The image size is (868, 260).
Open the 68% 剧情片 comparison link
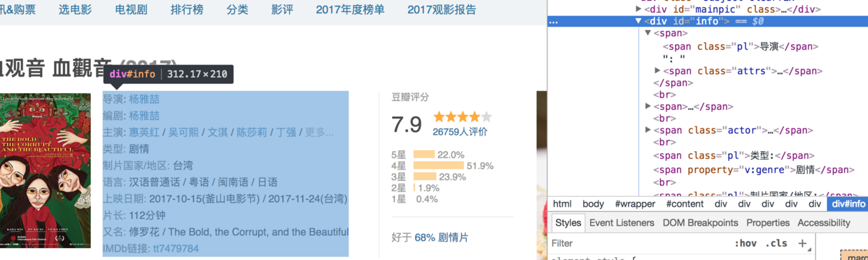click(x=441, y=238)
